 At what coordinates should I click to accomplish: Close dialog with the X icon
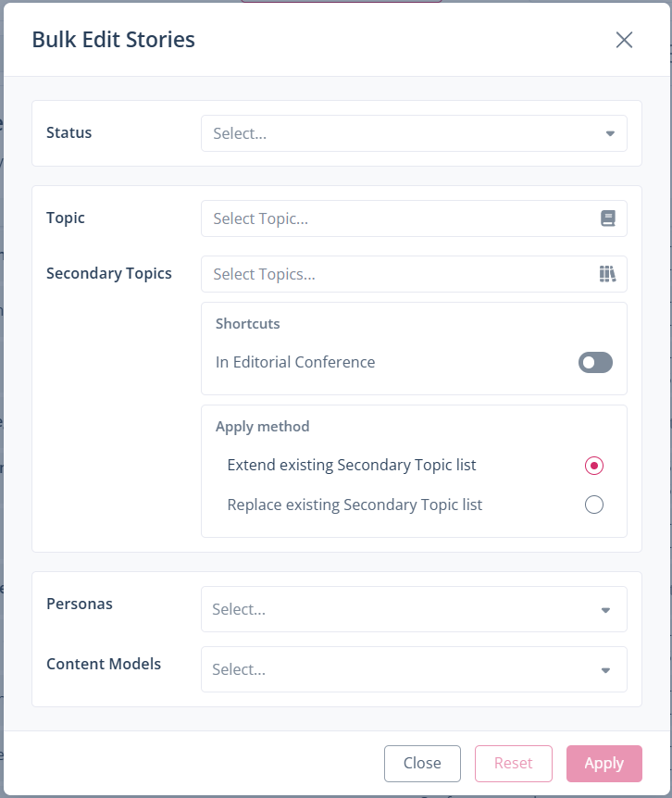624,40
